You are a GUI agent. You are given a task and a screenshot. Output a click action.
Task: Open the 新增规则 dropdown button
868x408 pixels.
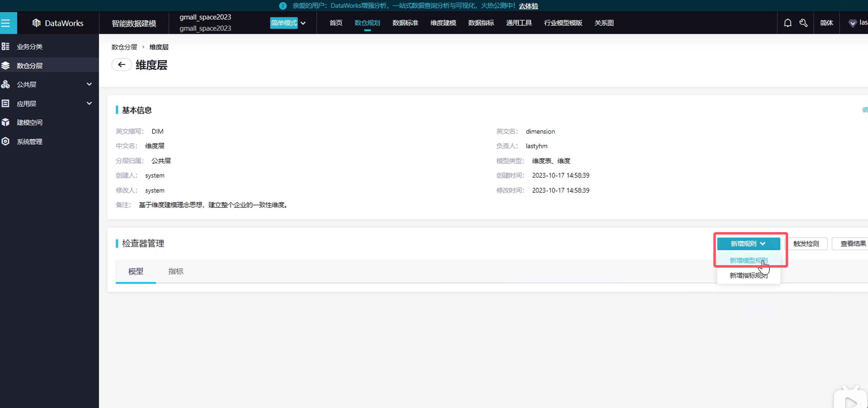(x=748, y=243)
